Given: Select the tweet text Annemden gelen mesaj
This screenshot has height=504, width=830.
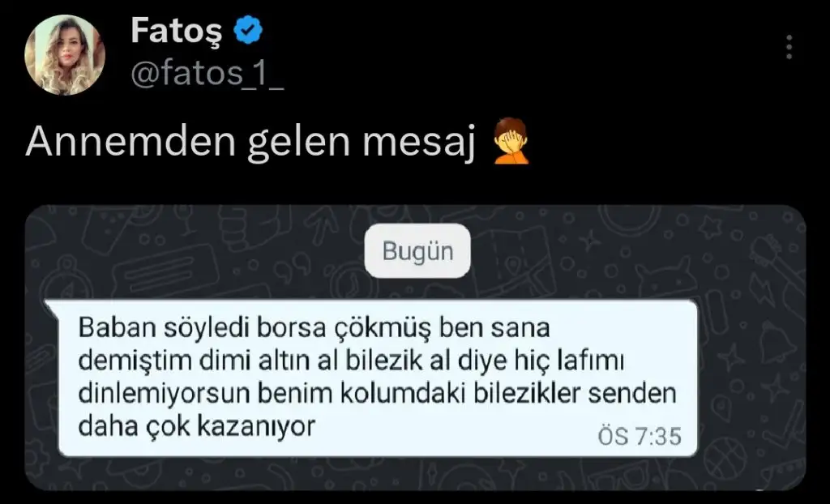Looking at the screenshot, I should pos(250,143).
